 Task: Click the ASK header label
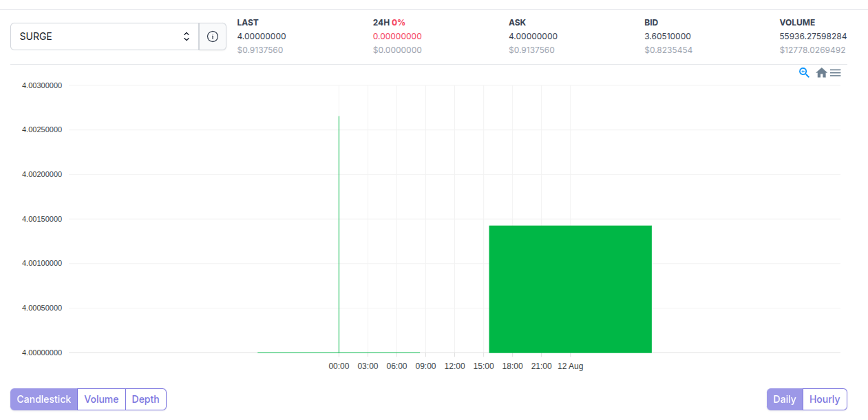tap(518, 23)
